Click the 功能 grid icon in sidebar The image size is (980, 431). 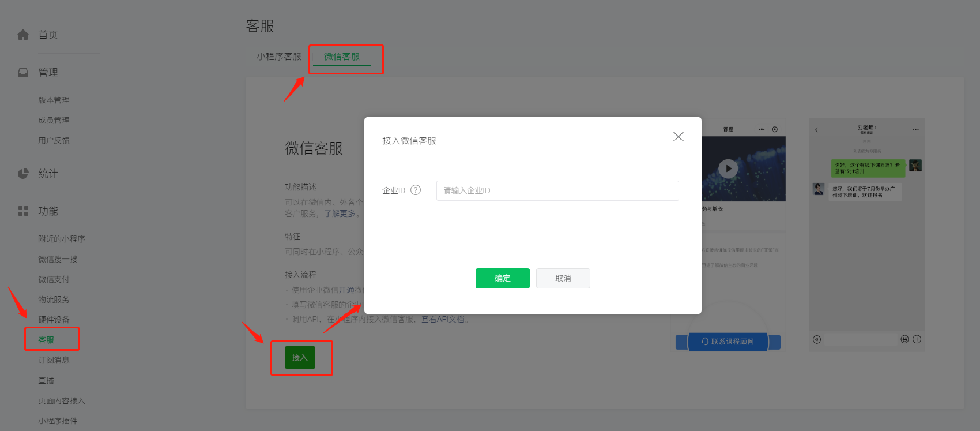[x=23, y=211]
